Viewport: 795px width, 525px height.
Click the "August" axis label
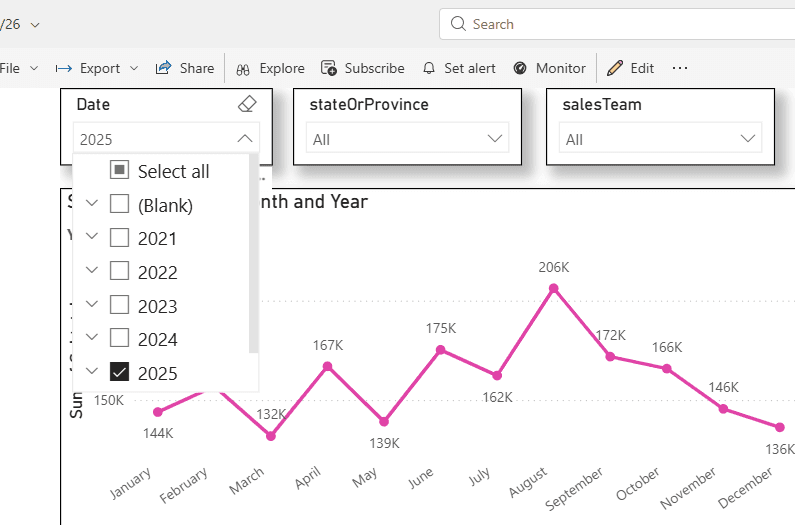click(x=528, y=482)
